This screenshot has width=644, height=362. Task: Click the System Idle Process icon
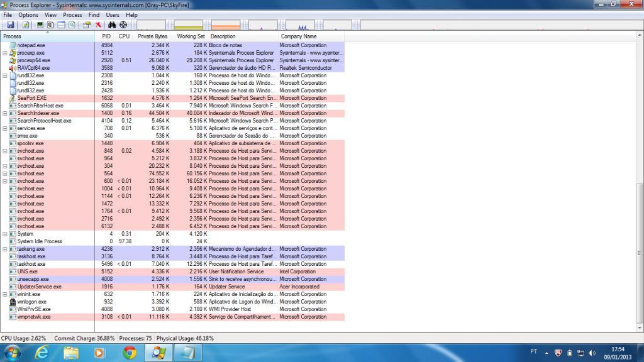tap(13, 241)
